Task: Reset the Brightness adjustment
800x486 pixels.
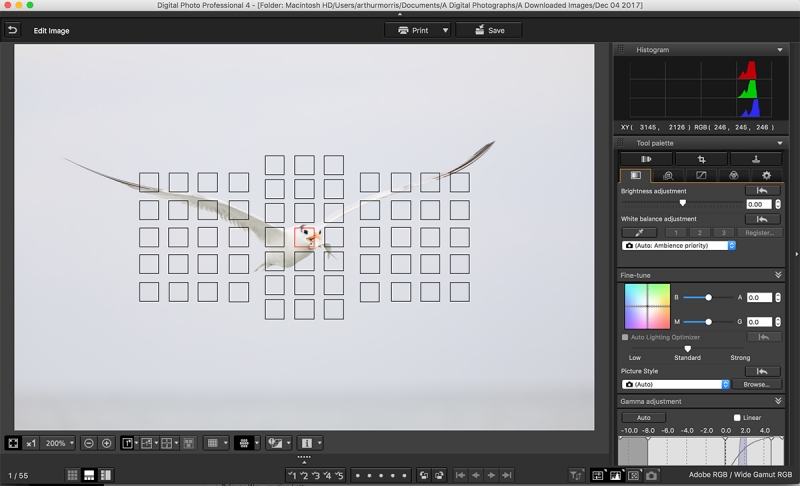Action: point(762,191)
